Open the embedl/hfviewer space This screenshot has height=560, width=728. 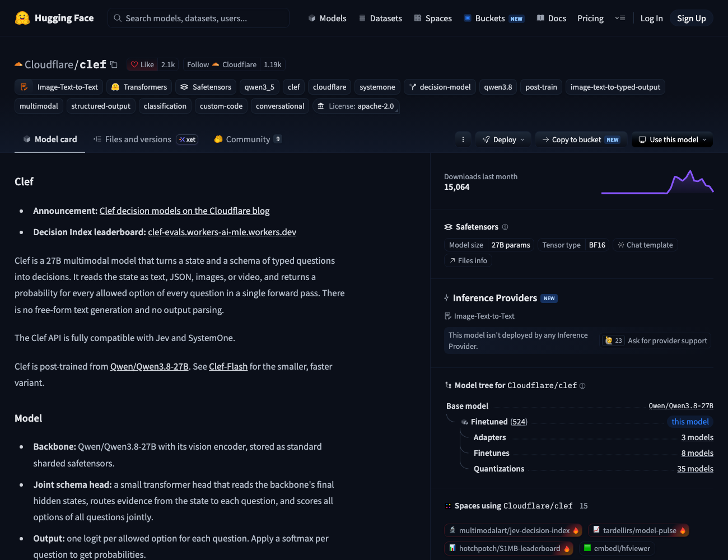[x=617, y=548]
